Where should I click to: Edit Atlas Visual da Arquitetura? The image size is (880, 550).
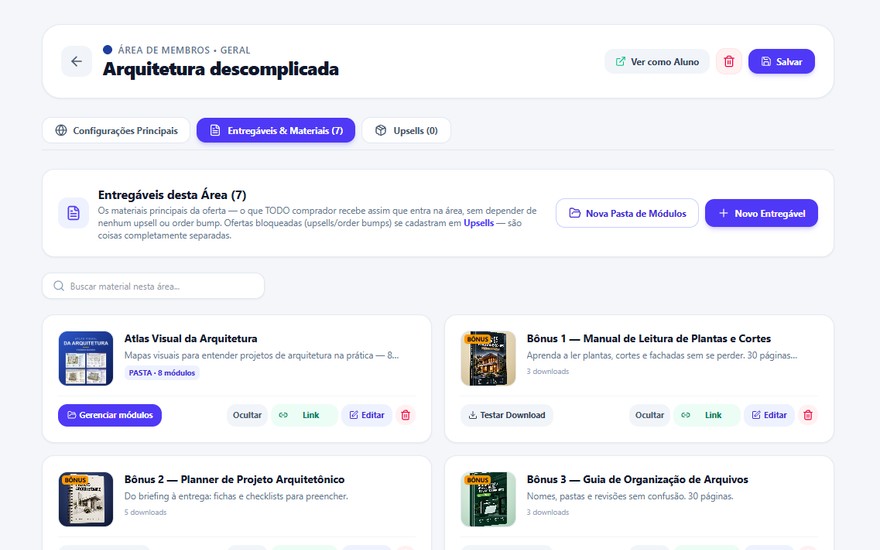(366, 415)
